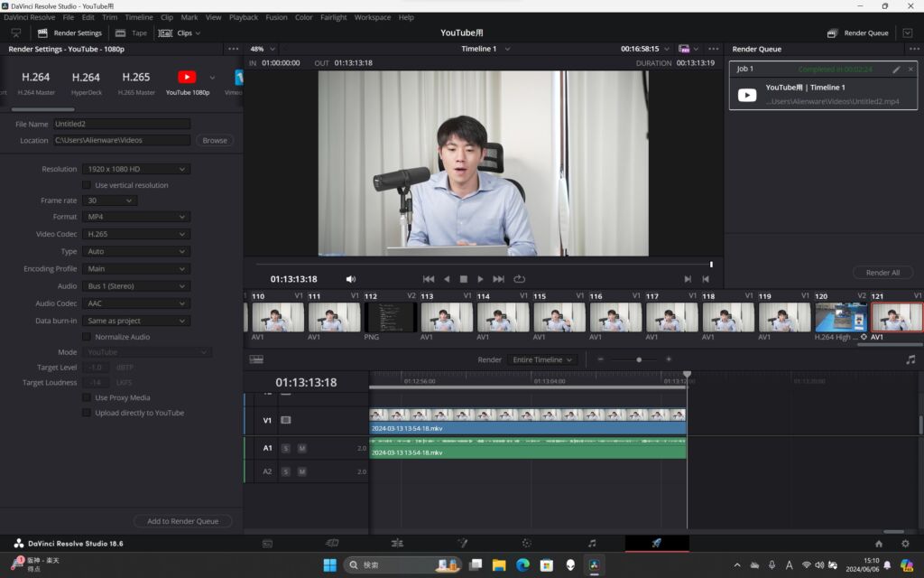Enable Use vertical resolution checkbox
Viewport: 924px width, 578px height.
pos(87,185)
